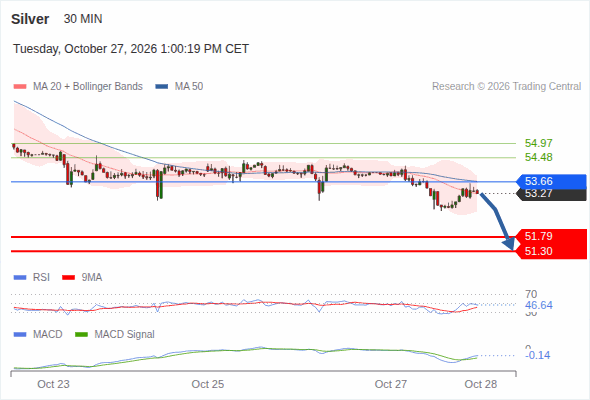Screen dimensions: 590x400
Task: Click the pink MA 20 + Bollinger Bands swatch
Action: coord(20,87)
